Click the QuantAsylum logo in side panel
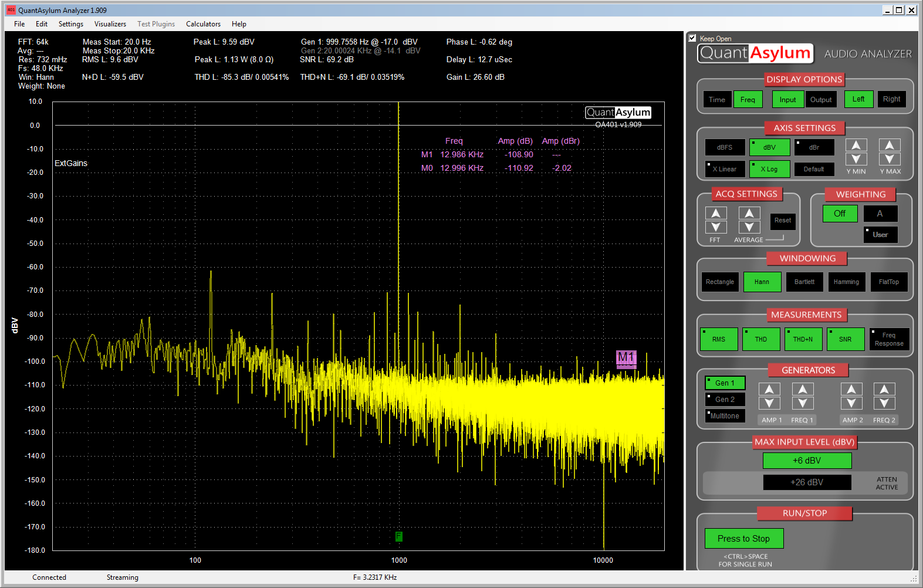 click(x=756, y=53)
